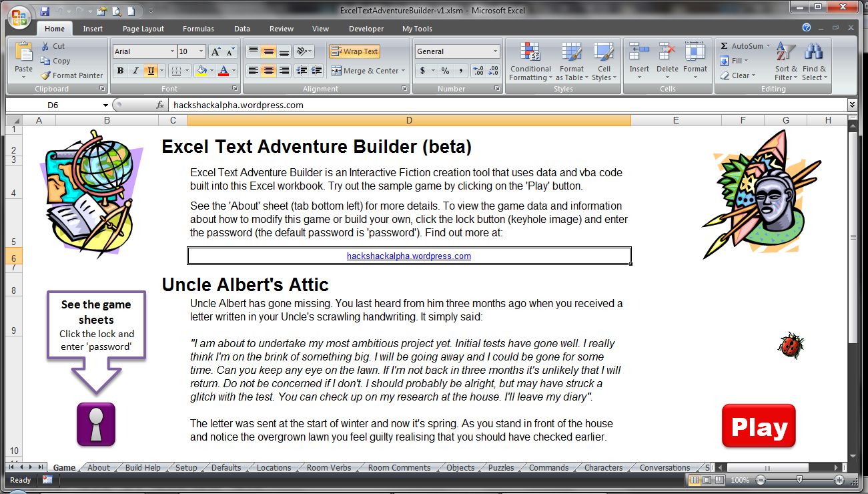Click the Find & Select binoculars icon
The width and height of the screenshot is (868, 494).
814,62
